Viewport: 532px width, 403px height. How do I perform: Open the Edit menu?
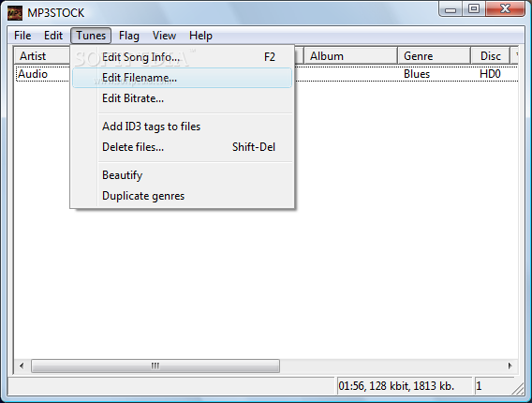pos(53,36)
